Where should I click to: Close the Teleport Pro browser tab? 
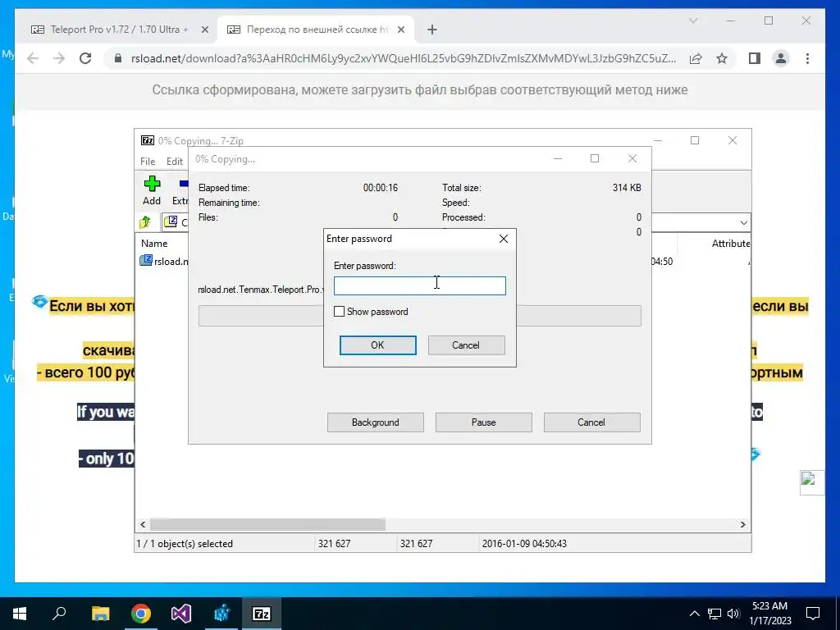pyautogui.click(x=204, y=30)
